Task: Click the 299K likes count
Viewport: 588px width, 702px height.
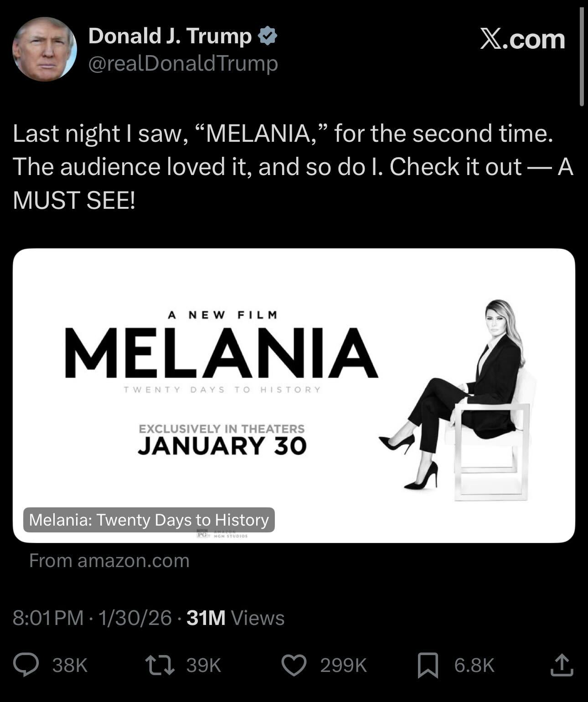Action: tap(343, 665)
